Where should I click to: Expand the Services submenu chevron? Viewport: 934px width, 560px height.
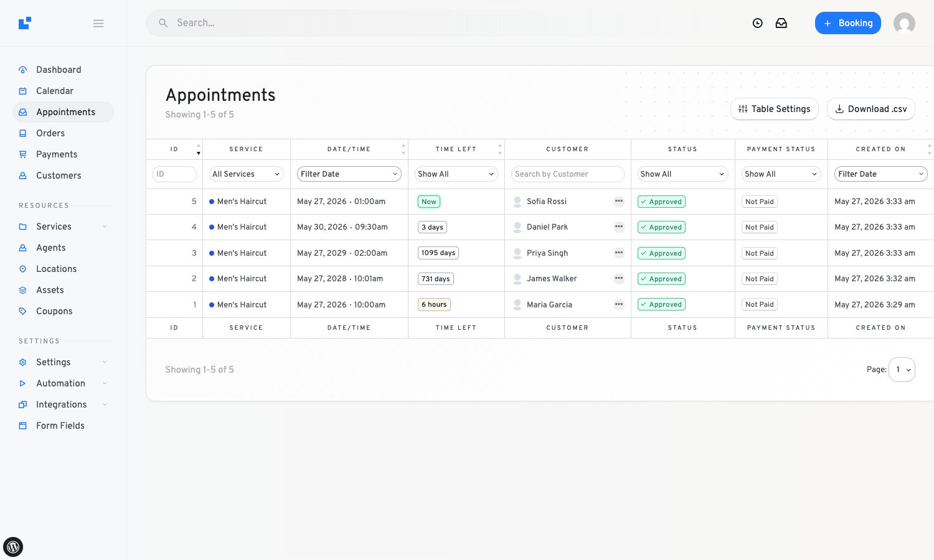pos(105,226)
